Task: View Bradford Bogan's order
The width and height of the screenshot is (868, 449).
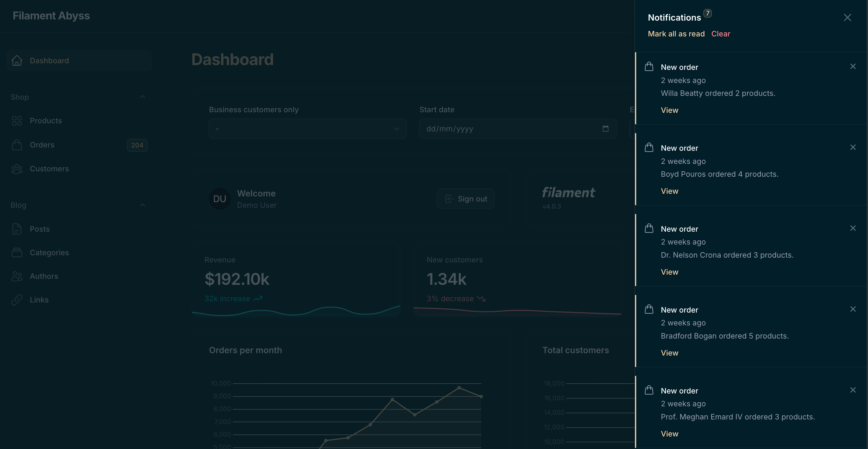Action: 669,353
